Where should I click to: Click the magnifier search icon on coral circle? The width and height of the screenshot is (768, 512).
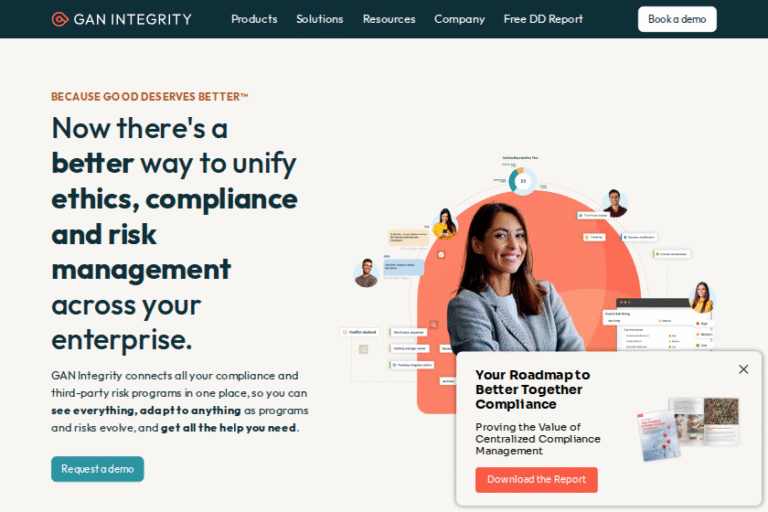tap(433, 324)
